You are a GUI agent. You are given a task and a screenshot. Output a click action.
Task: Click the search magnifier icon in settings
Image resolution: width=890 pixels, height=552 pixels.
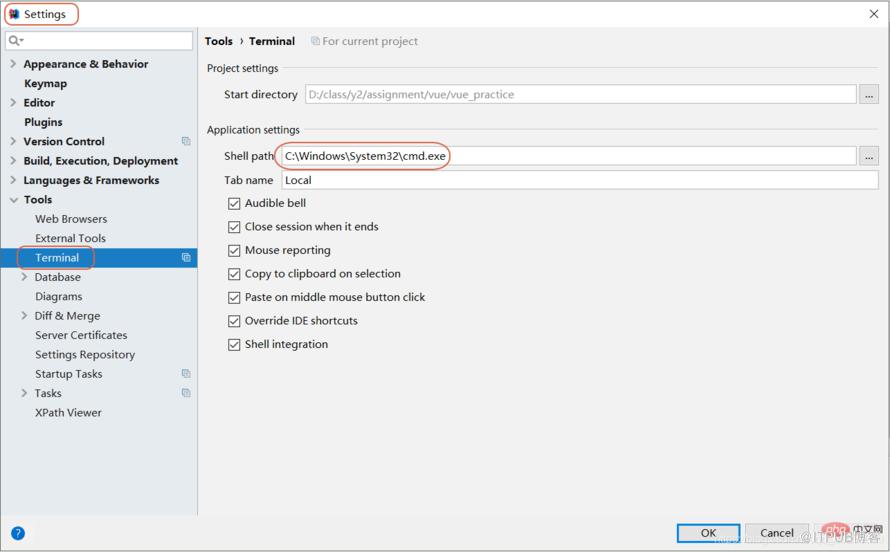pyautogui.click(x=15, y=40)
